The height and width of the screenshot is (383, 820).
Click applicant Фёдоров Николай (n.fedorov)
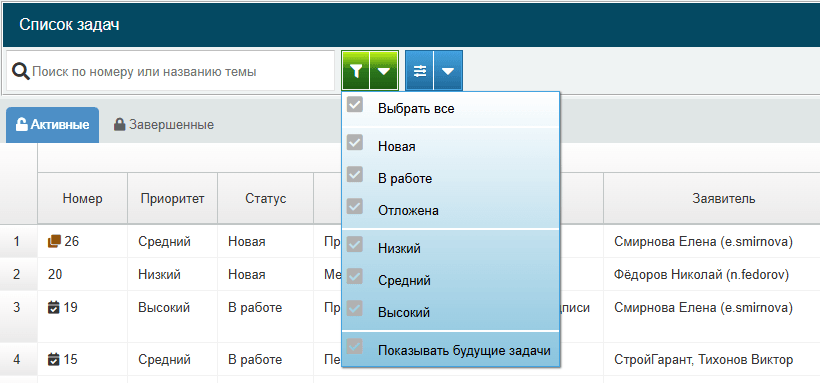coord(702,274)
